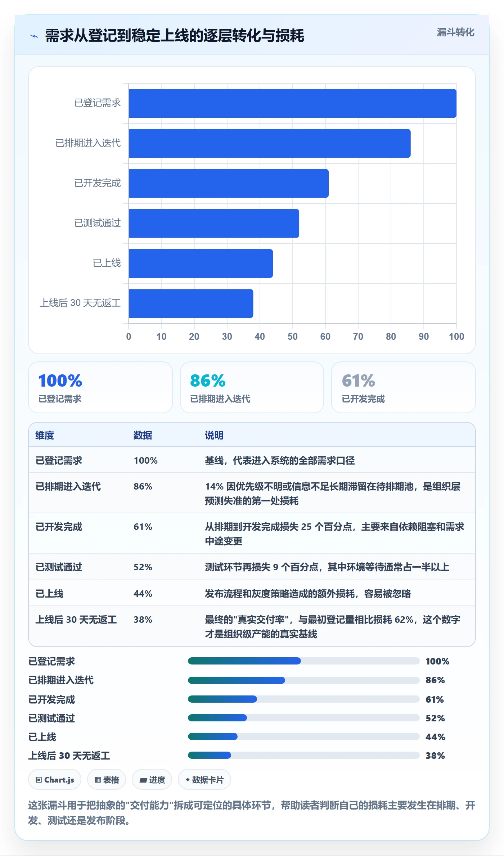
Task: Click the 漏斗转化 tag in header
Action: [455, 32]
